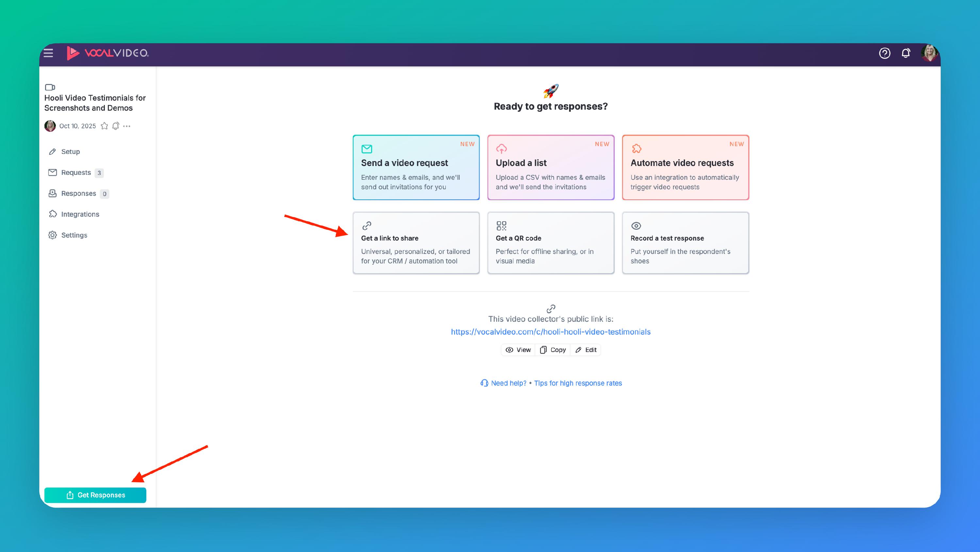
Task: Copy the collector's public link
Action: coord(553,350)
